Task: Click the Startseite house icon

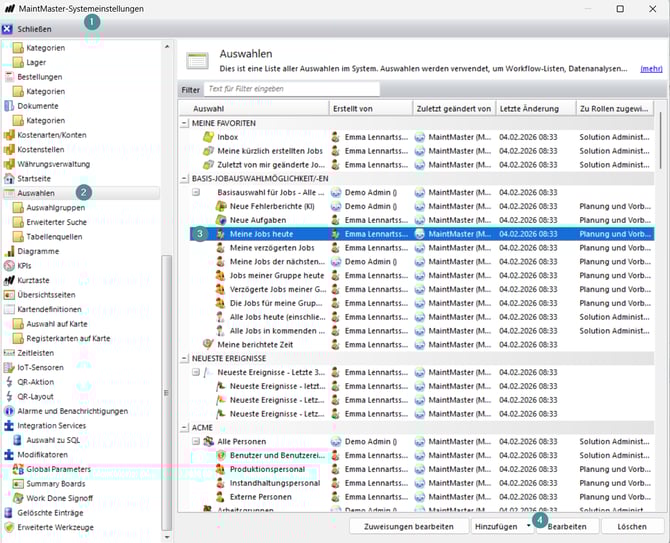Action: (x=9, y=179)
